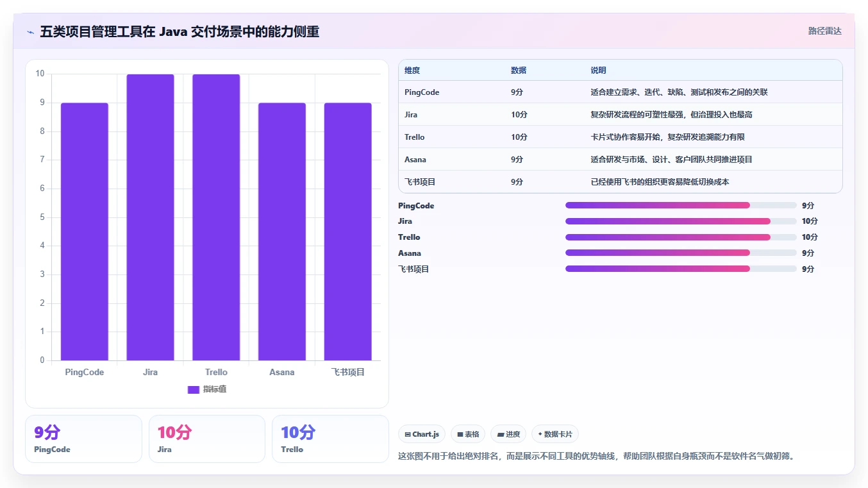This screenshot has width=868, height=488.
Task: Click the 路径雷达 label in header
Action: point(824,31)
